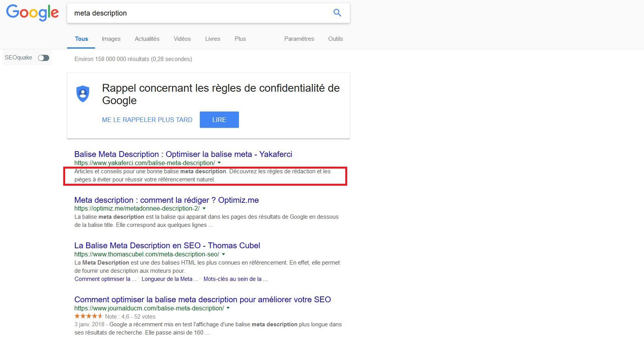The width and height of the screenshot is (644, 338).
Task: Click the Google logo
Action: coord(33,13)
